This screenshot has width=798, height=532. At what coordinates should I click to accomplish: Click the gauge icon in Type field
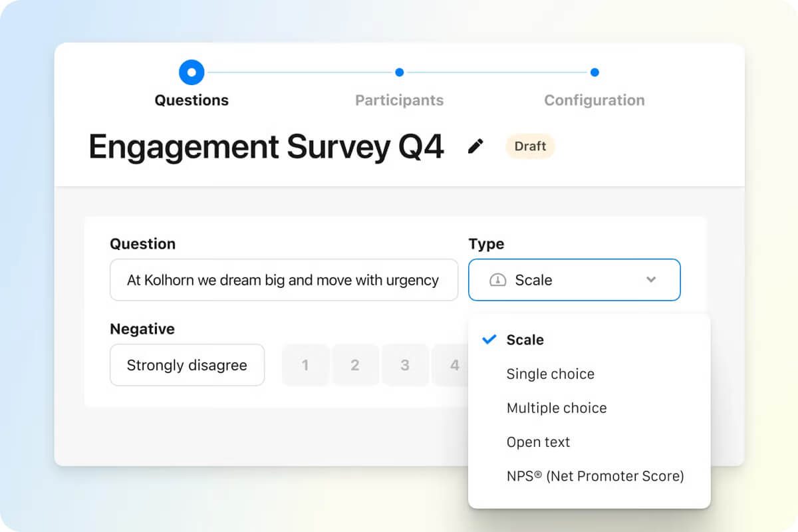(497, 280)
